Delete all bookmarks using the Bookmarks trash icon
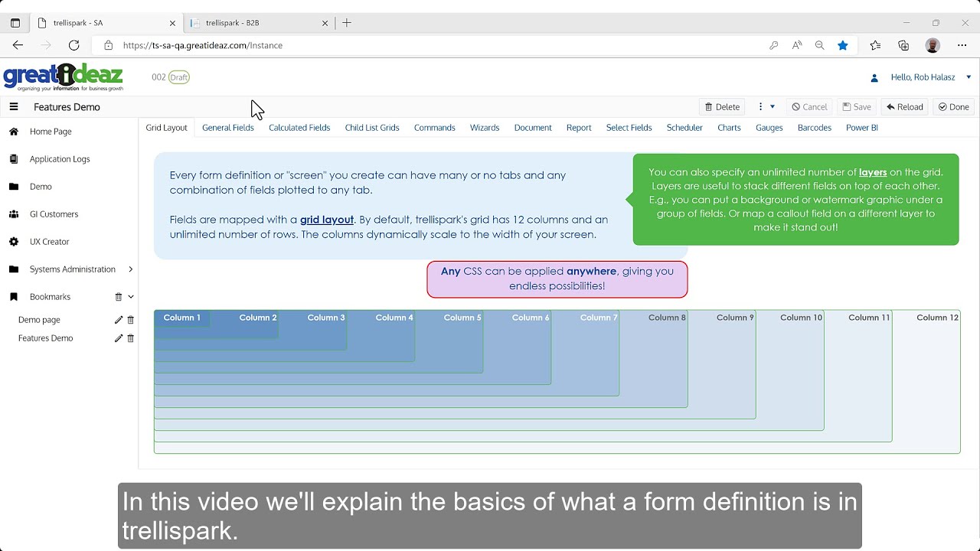Image resolution: width=980 pixels, height=551 pixels. tap(119, 297)
